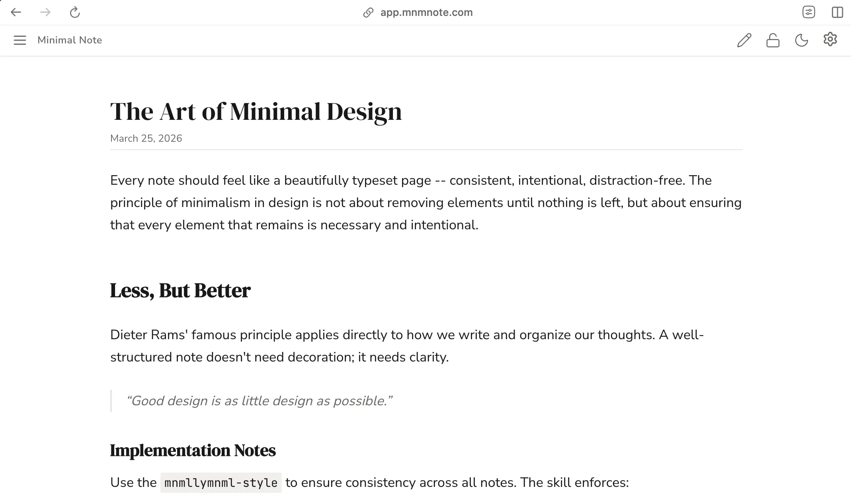Screen dimensions: 851x504
Task: Toggle dark mode with the moon icon
Action: coord(802,40)
